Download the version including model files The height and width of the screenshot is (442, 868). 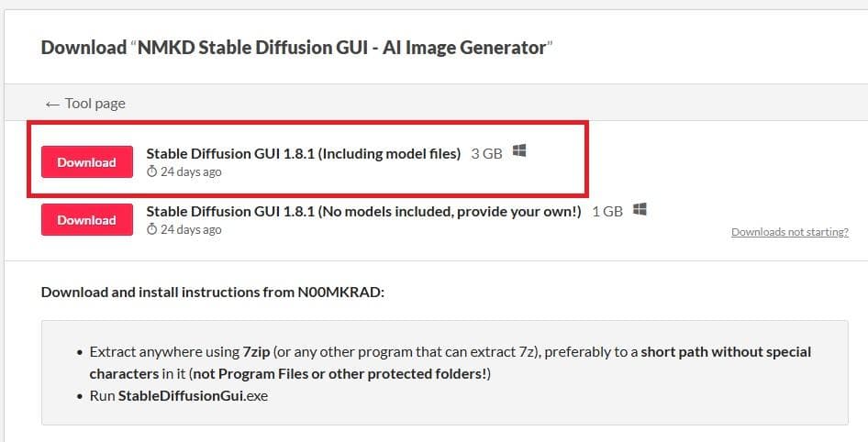86,162
